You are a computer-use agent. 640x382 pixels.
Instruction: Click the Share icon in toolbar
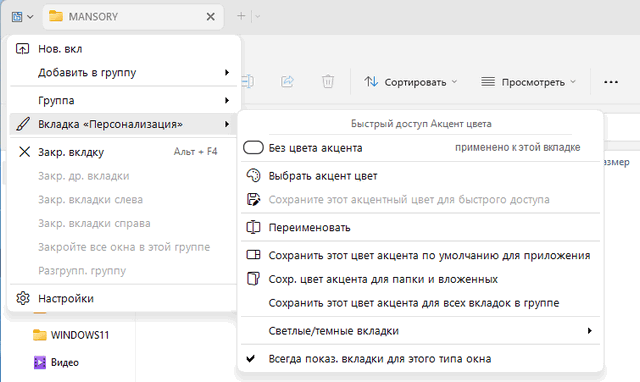(x=287, y=81)
